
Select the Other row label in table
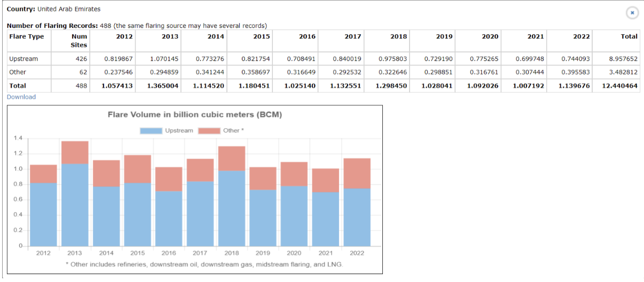(18, 72)
